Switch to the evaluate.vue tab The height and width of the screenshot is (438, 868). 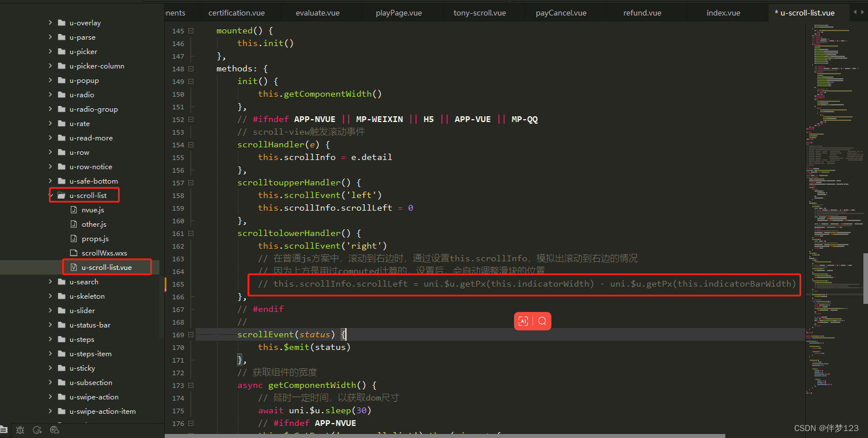point(318,13)
